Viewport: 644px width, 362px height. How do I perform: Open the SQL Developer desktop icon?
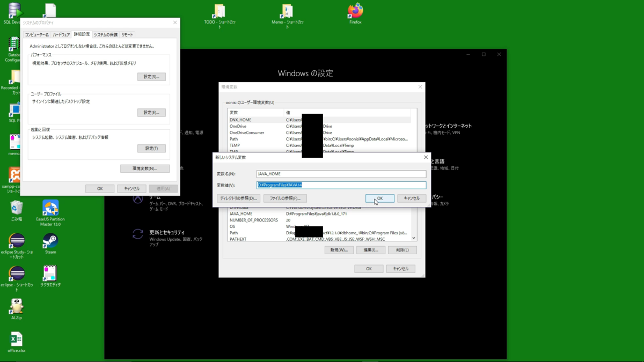13,14
